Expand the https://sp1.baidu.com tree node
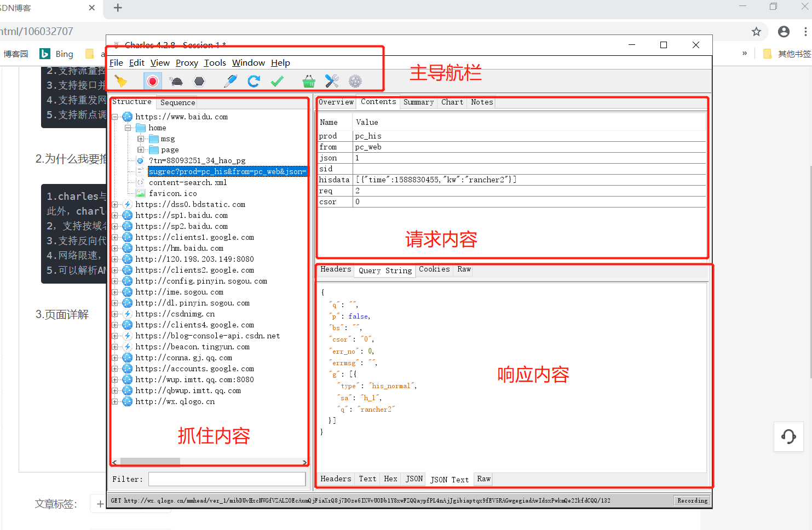The image size is (812, 530). coord(114,215)
